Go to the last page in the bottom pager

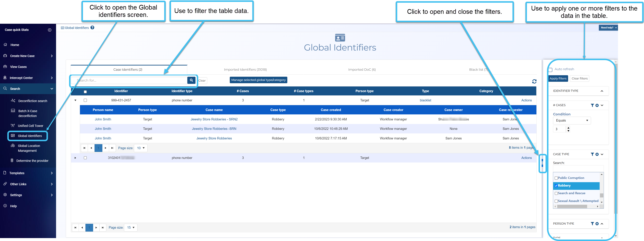[103, 228]
